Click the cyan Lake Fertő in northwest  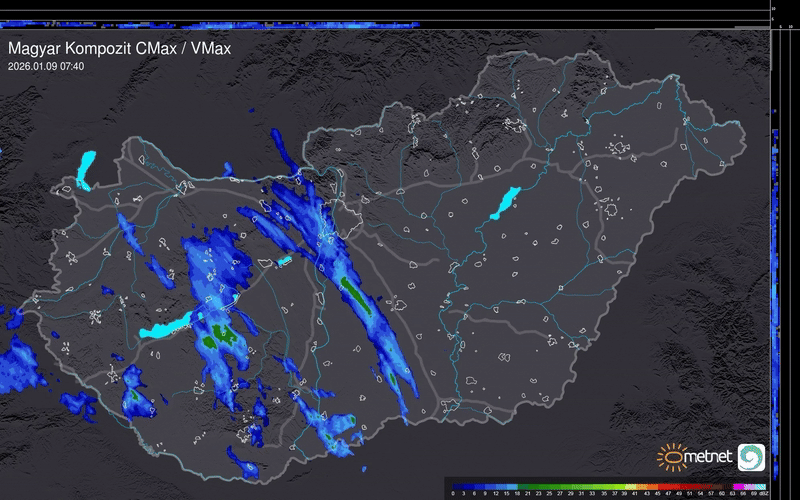click(85, 169)
